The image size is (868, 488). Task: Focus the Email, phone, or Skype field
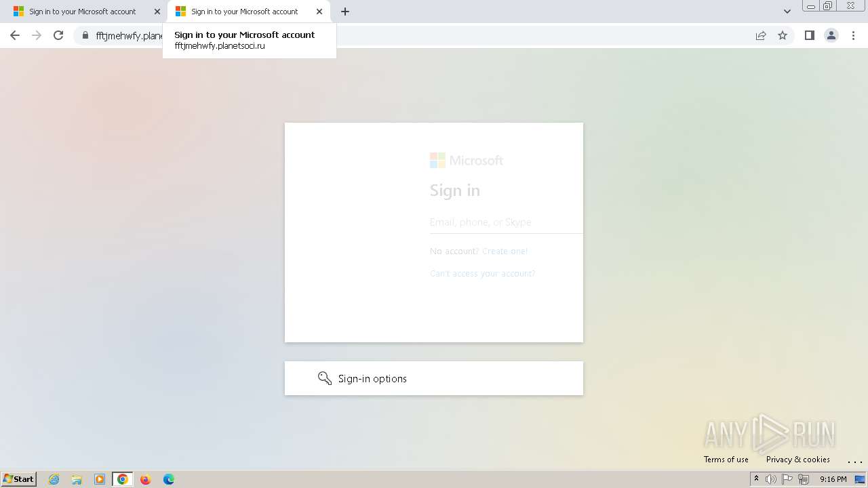click(506, 222)
